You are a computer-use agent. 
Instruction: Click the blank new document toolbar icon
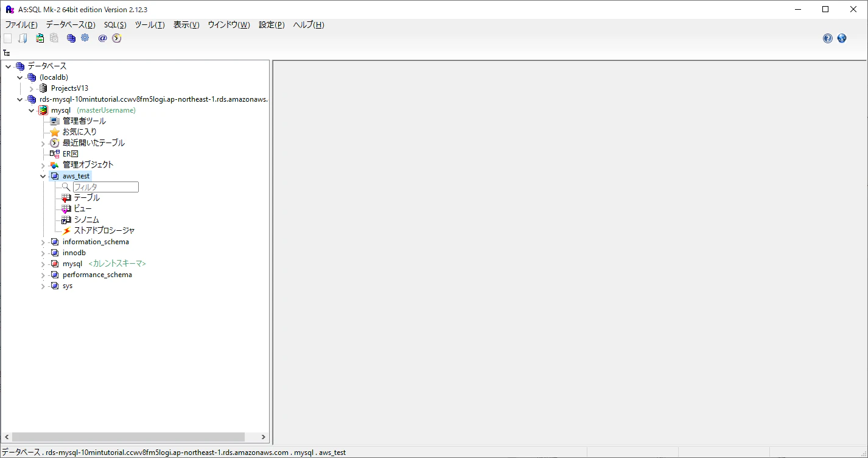click(x=8, y=38)
